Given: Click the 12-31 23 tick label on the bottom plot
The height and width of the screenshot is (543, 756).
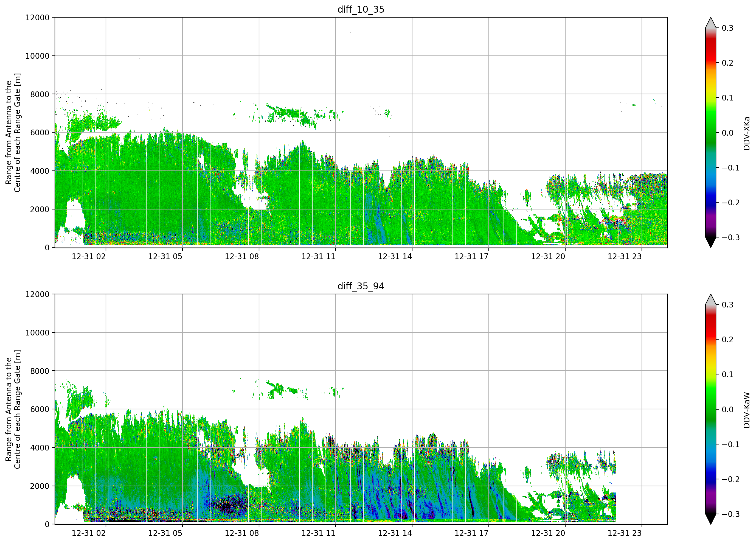Looking at the screenshot, I should click(625, 533).
